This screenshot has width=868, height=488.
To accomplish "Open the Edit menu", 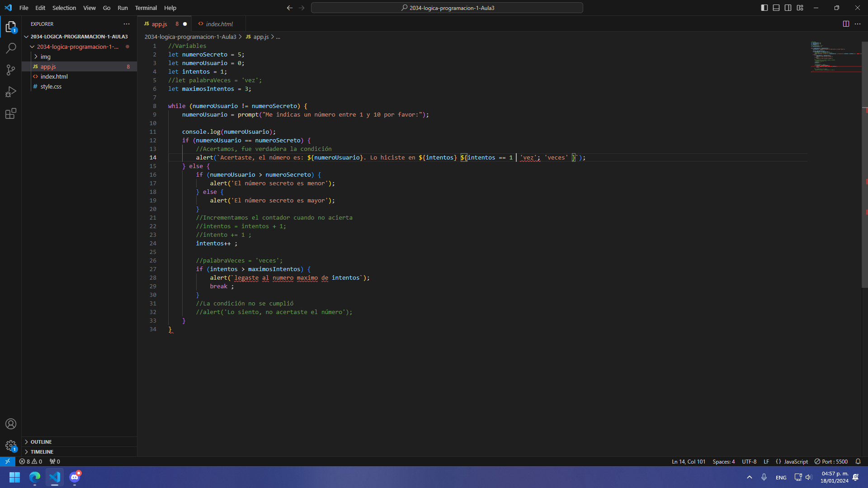I will point(40,8).
